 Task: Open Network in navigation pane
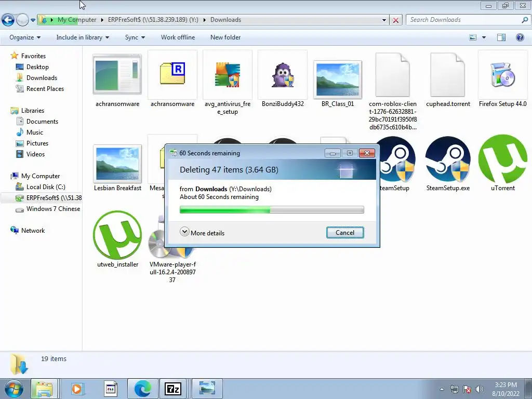(x=33, y=230)
